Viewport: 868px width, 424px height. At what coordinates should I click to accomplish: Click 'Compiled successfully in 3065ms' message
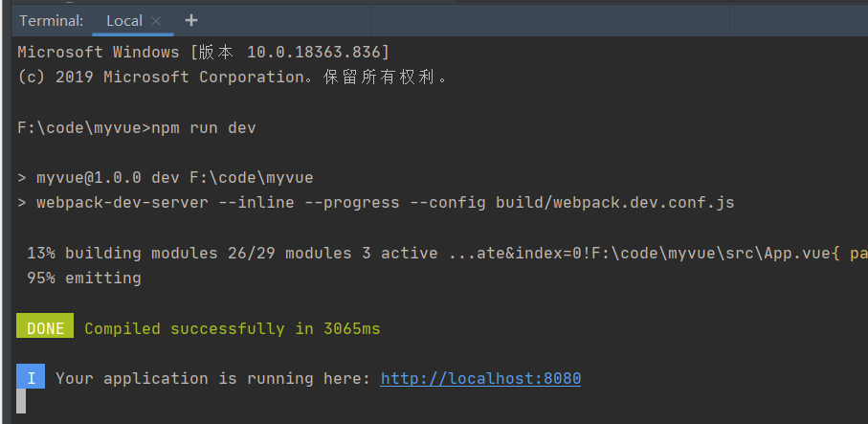tap(233, 328)
